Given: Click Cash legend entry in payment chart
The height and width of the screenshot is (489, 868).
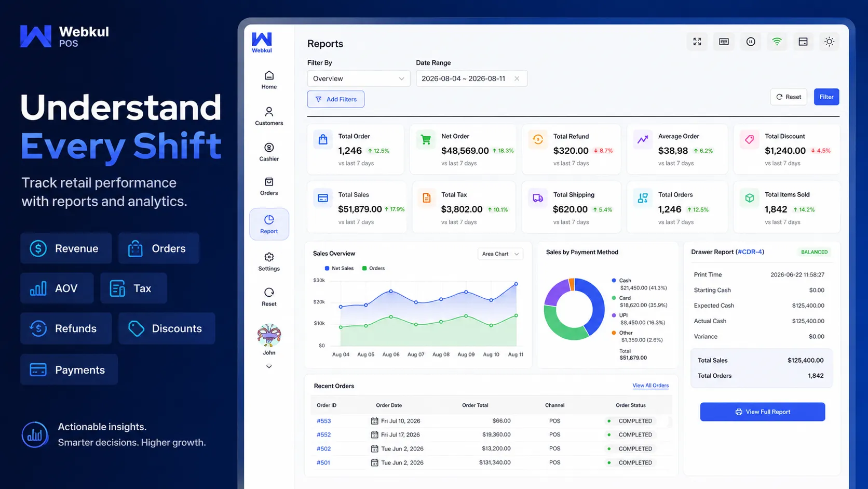Looking at the screenshot, I should pos(639,284).
